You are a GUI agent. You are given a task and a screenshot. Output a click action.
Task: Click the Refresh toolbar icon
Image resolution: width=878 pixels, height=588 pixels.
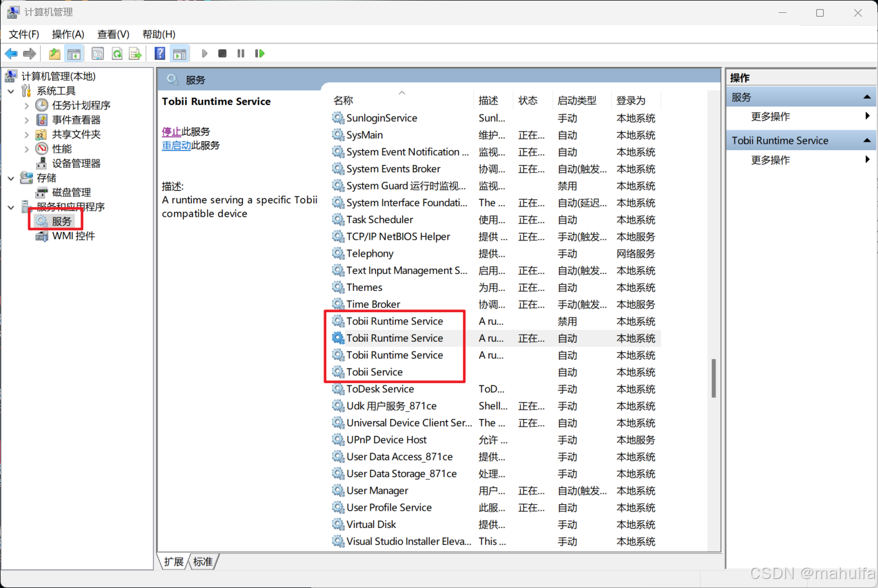coord(117,54)
